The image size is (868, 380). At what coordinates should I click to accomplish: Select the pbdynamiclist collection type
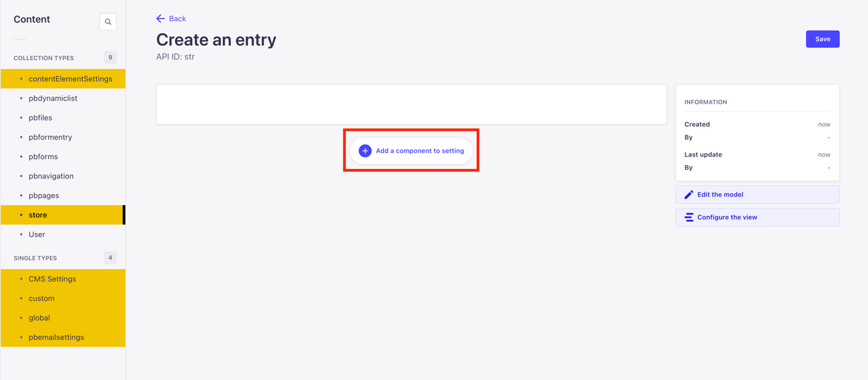(x=53, y=98)
